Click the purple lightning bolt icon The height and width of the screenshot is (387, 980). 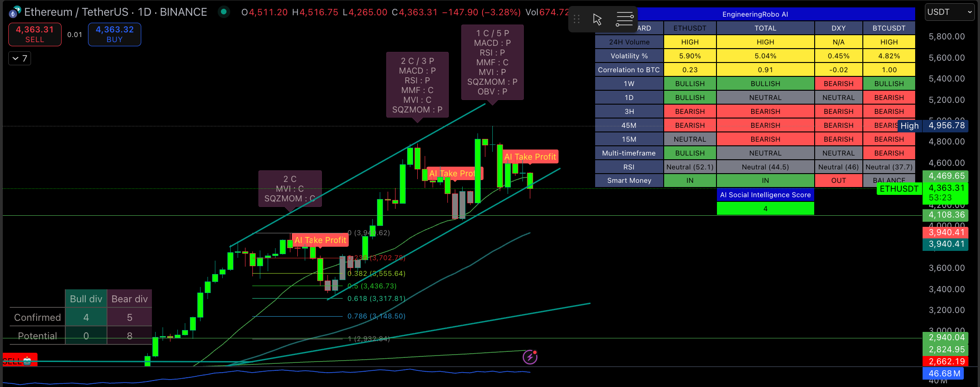(530, 357)
